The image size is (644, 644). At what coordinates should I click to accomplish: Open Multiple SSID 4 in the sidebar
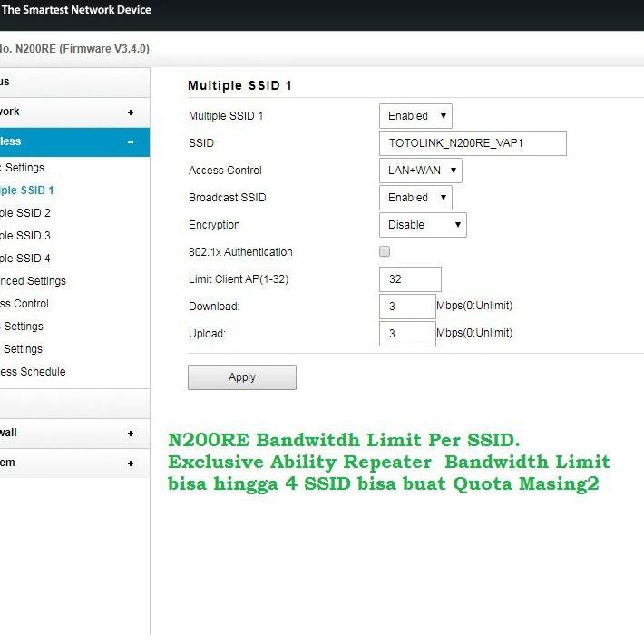pyautogui.click(x=25, y=259)
